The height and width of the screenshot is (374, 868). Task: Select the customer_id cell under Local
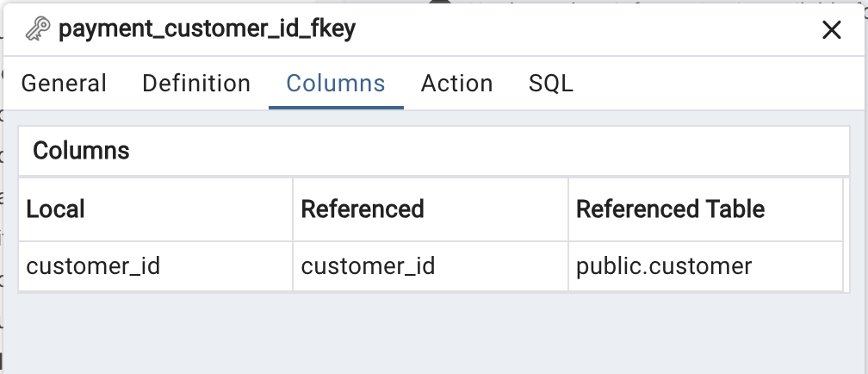pos(155,266)
